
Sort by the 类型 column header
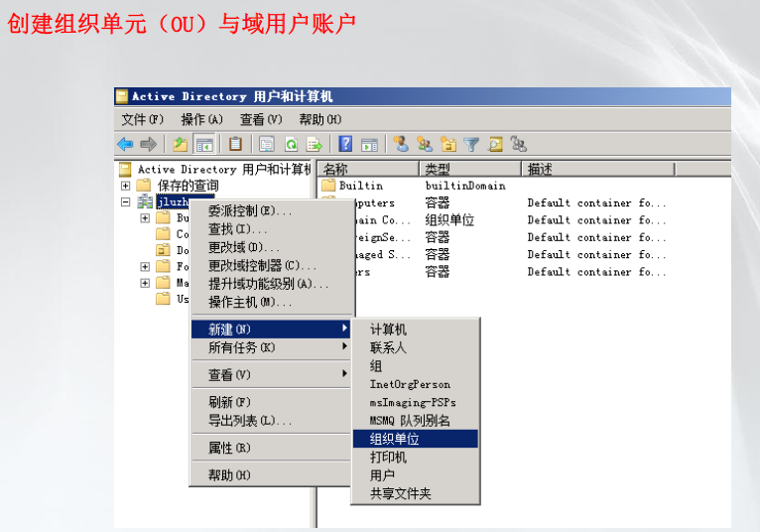pos(470,170)
